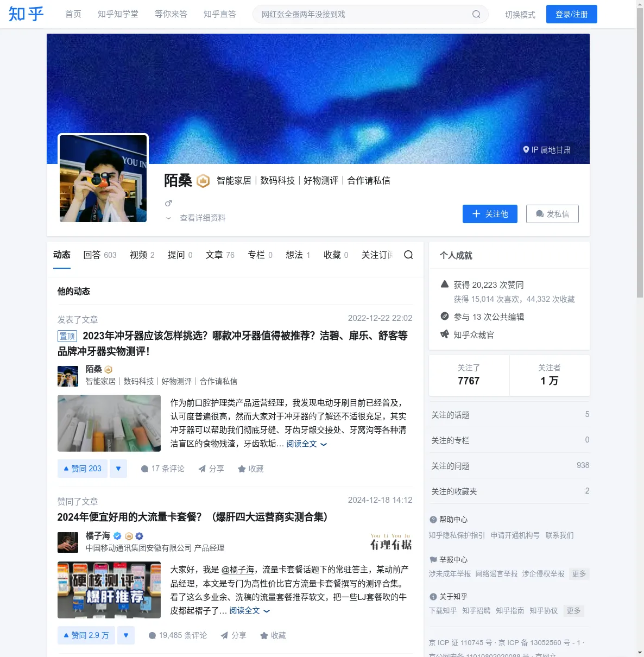Open 2024年便宜好用的大流量卡套餐 title
Viewport: 644px width, 657px height.
193,517
